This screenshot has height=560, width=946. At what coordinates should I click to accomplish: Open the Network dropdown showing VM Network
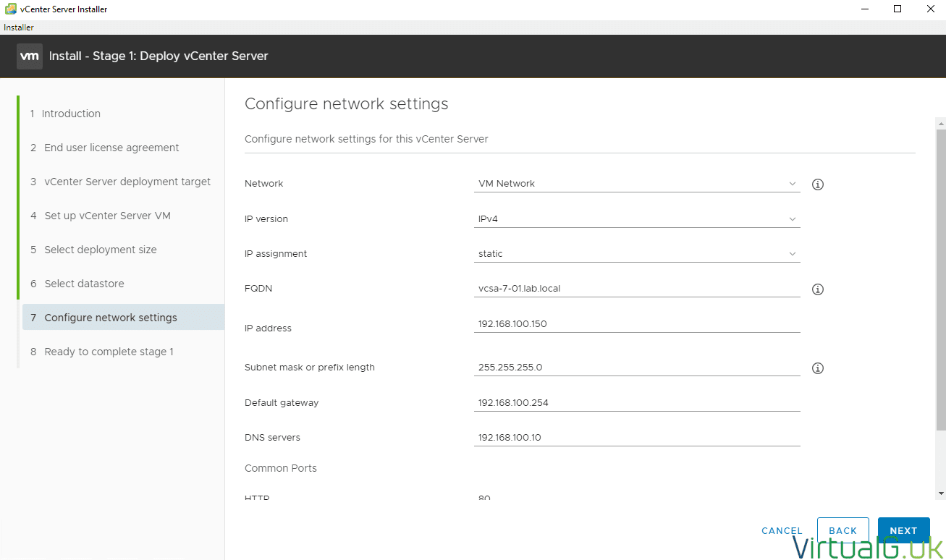coord(637,184)
